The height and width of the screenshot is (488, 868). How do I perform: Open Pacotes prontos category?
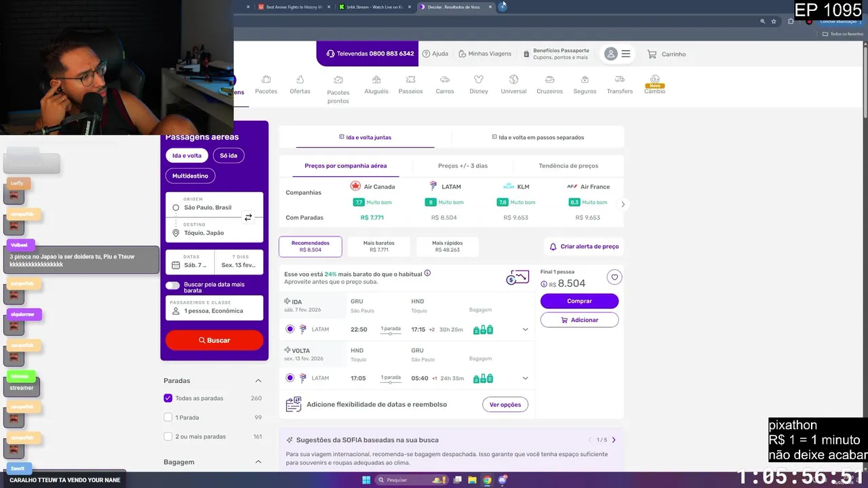pos(338,89)
